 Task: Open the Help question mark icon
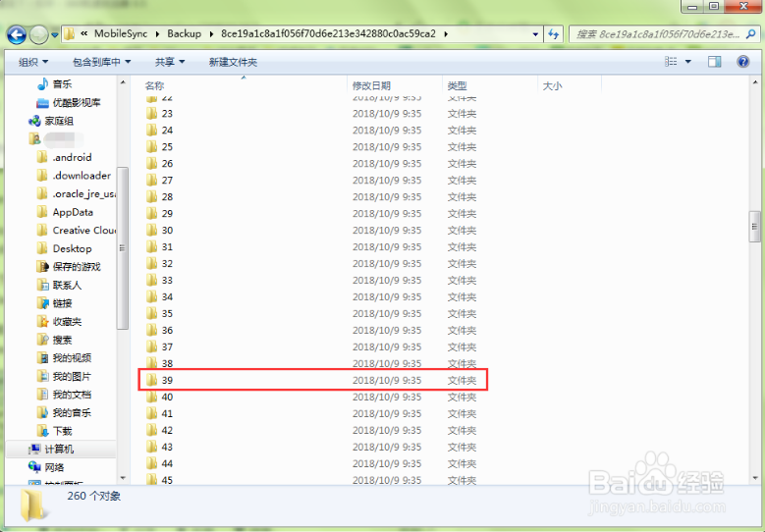[x=742, y=62]
